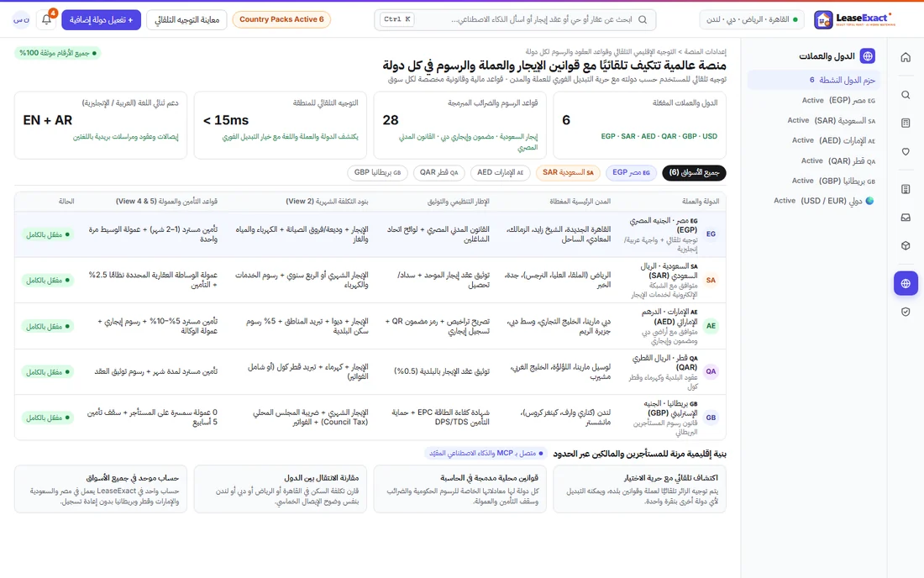Open the EN + AR bilingual stat card
This screenshot has height=578, width=924.
click(x=100, y=125)
